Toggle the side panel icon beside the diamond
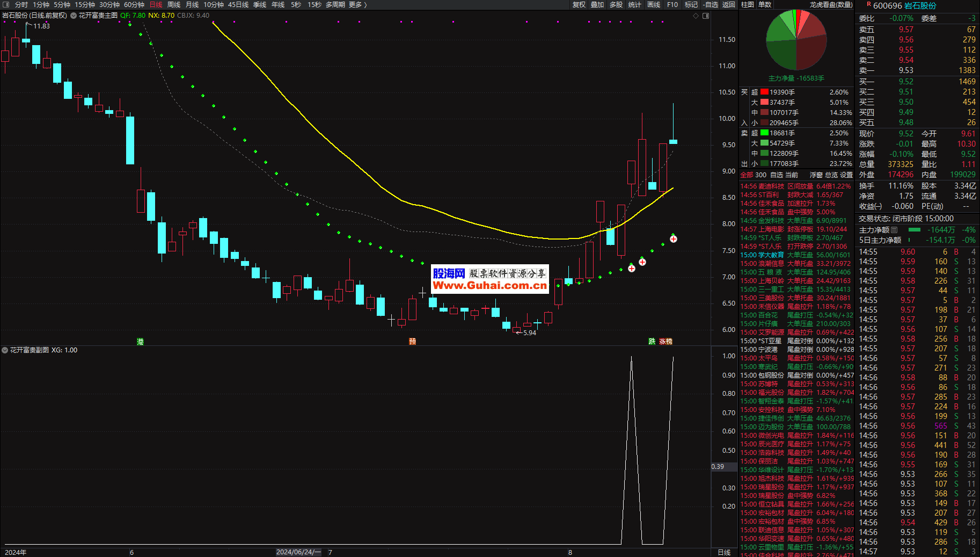The image size is (980, 557). pos(706,16)
